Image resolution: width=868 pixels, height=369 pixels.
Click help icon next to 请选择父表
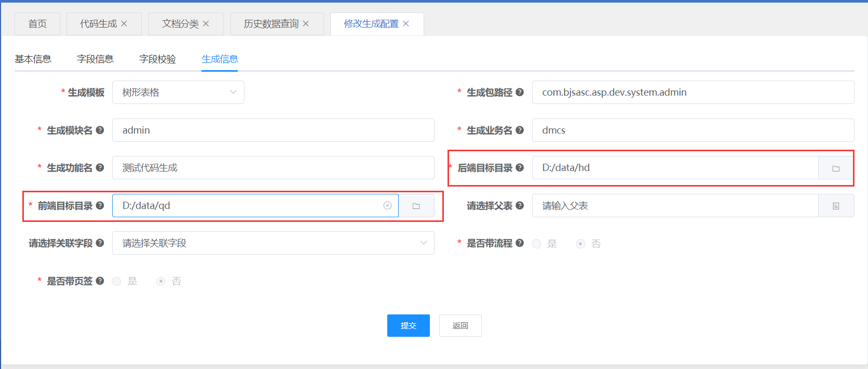pos(520,206)
